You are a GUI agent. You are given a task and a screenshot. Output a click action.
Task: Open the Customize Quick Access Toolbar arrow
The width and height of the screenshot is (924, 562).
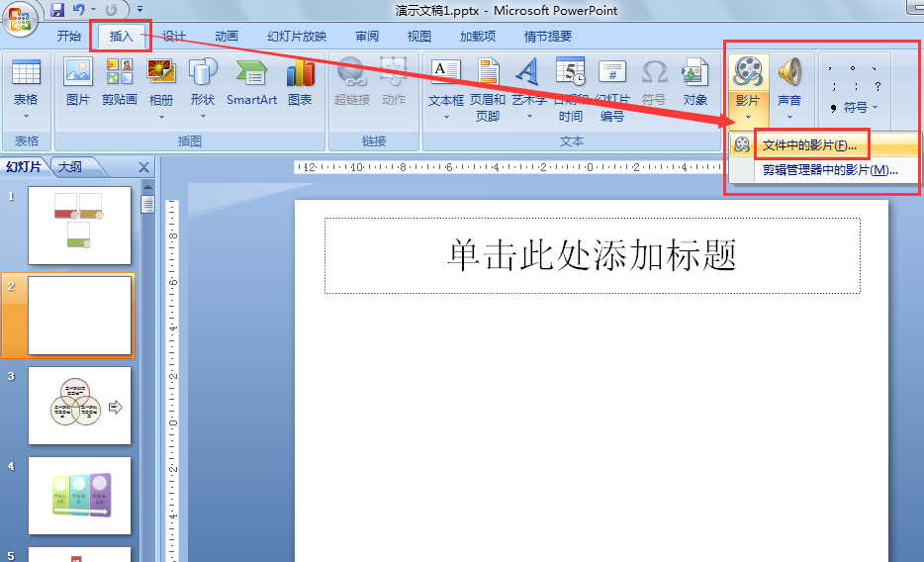pyautogui.click(x=139, y=10)
